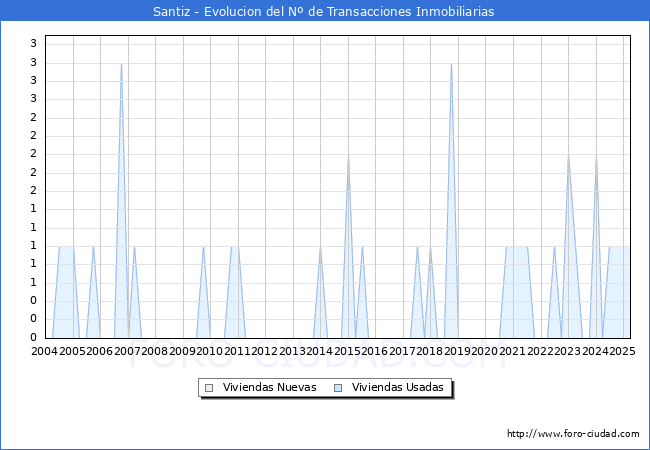Select the Viviendas Usadas legend label
Image resolution: width=650 pixels, height=450 pixels.
click(x=398, y=387)
